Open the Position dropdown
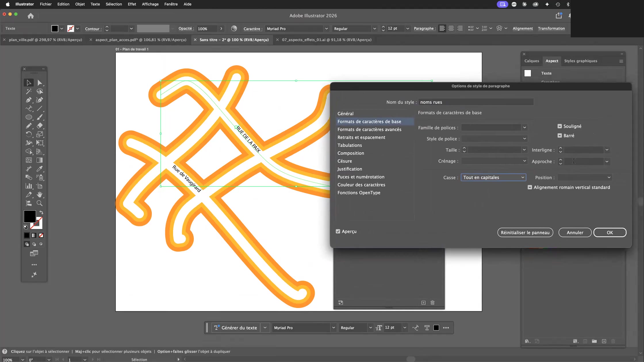This screenshot has height=362, width=644. [584, 178]
